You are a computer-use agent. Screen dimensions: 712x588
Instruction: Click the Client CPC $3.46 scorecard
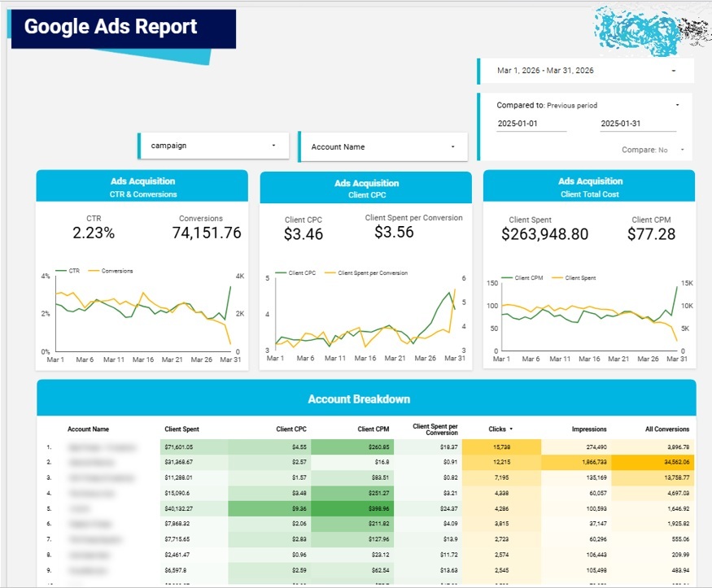click(304, 229)
